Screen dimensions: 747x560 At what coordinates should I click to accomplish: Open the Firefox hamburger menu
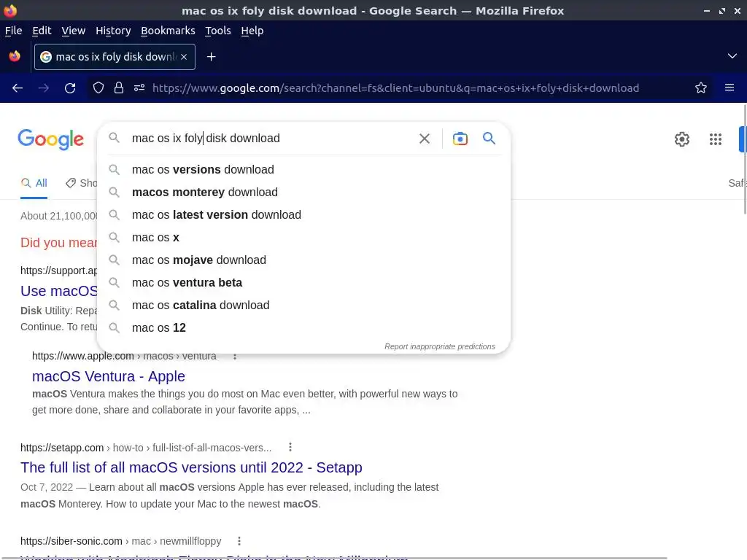click(729, 88)
